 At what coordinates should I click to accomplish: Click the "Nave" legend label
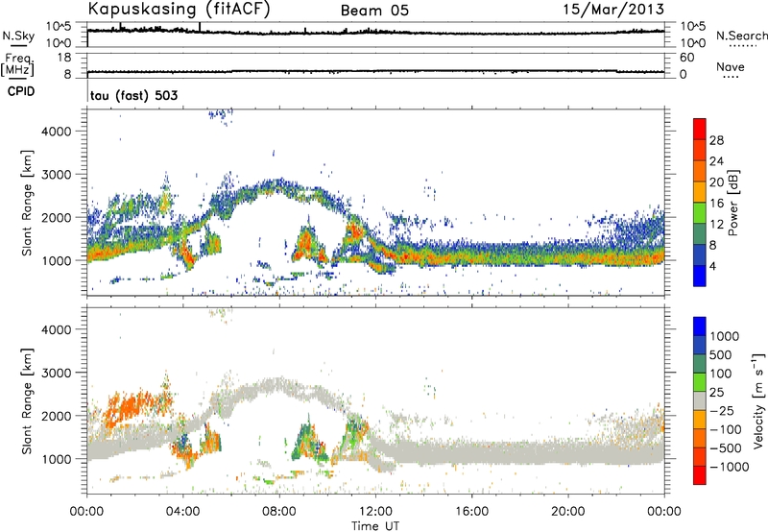730,67
